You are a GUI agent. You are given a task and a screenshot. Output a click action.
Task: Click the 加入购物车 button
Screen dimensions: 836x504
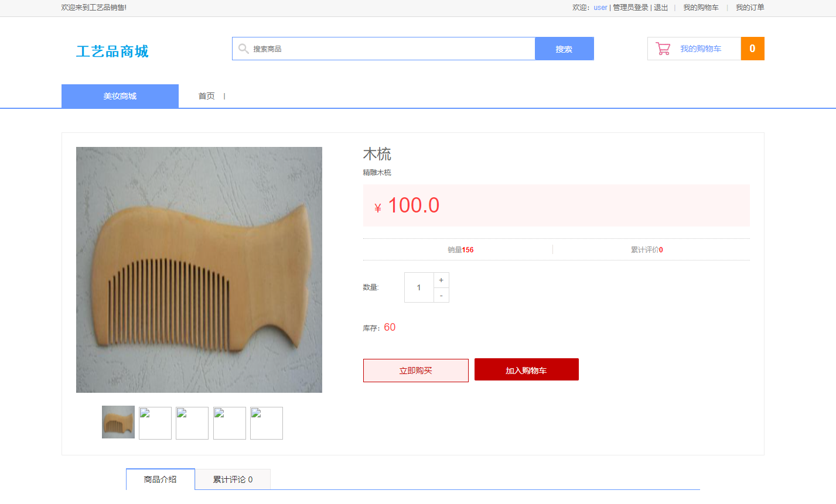click(x=526, y=369)
